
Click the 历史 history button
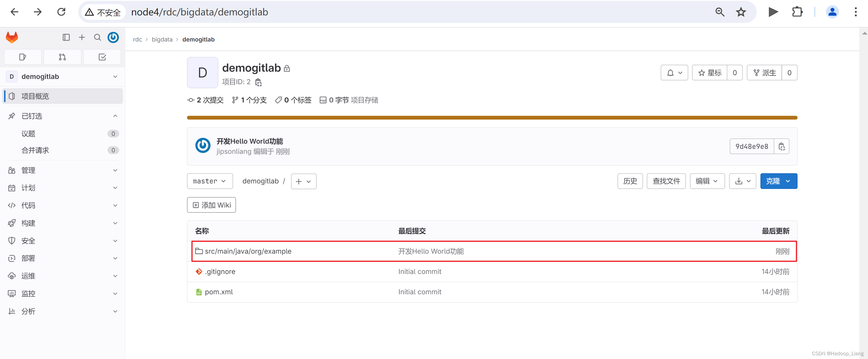pyautogui.click(x=630, y=181)
